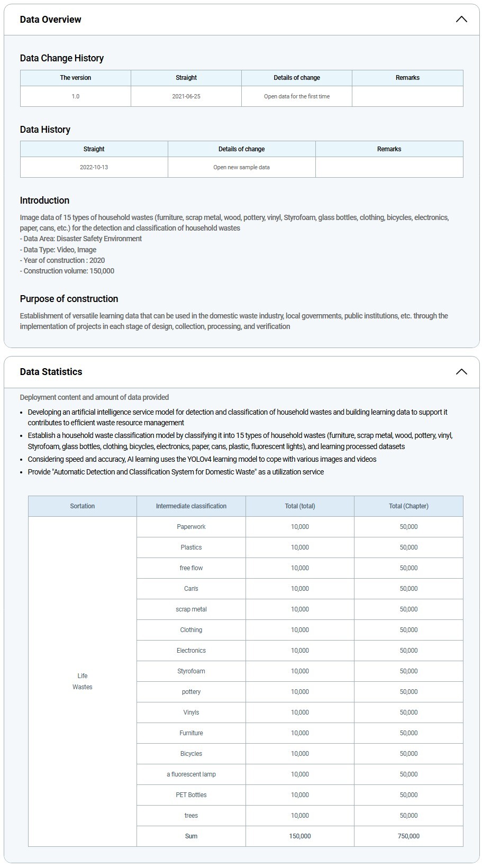Select the Paperwork row label
Viewport: 482px width, 868px height.
[x=191, y=527]
